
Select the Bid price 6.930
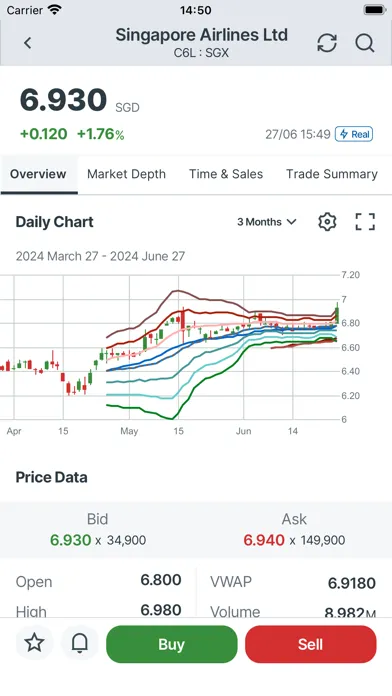coord(71,540)
